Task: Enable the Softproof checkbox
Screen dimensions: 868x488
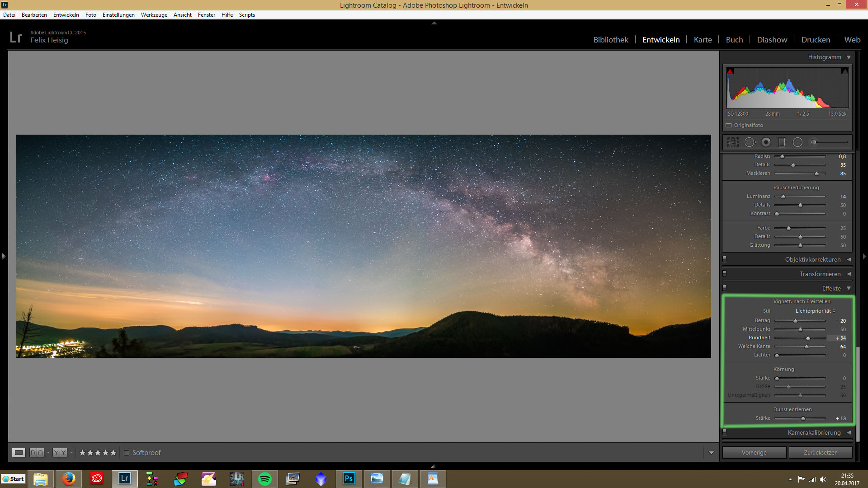Action: click(127, 453)
